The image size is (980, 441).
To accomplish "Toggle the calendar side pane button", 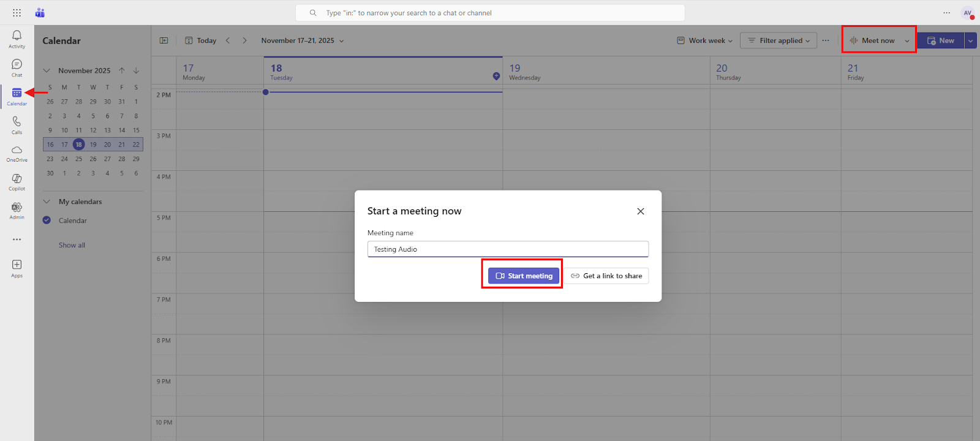I will [x=164, y=40].
